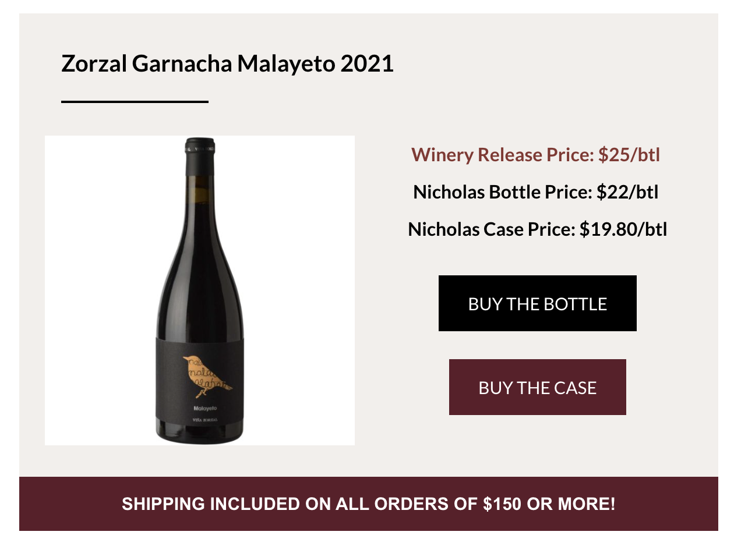Click the $150 amount in the shipping banner
Image resolution: width=734 pixels, height=560 pixels.
502,504
